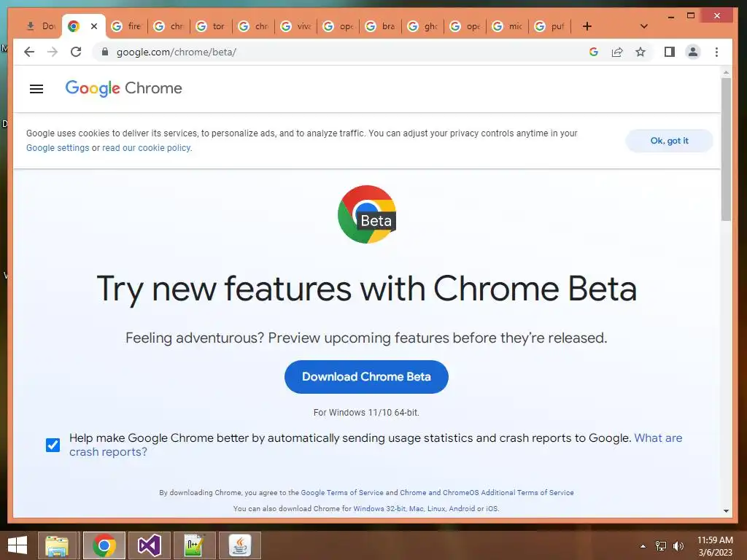View site information lock icon
The height and width of the screenshot is (560, 747).
pos(105,52)
